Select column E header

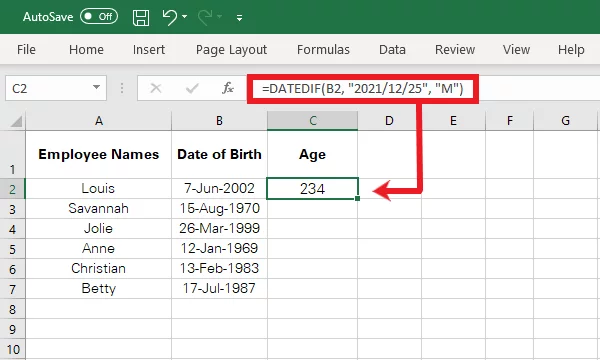(453, 121)
